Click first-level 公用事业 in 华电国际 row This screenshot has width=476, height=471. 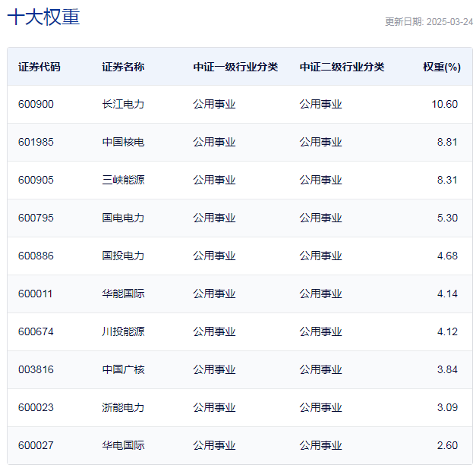(x=214, y=445)
